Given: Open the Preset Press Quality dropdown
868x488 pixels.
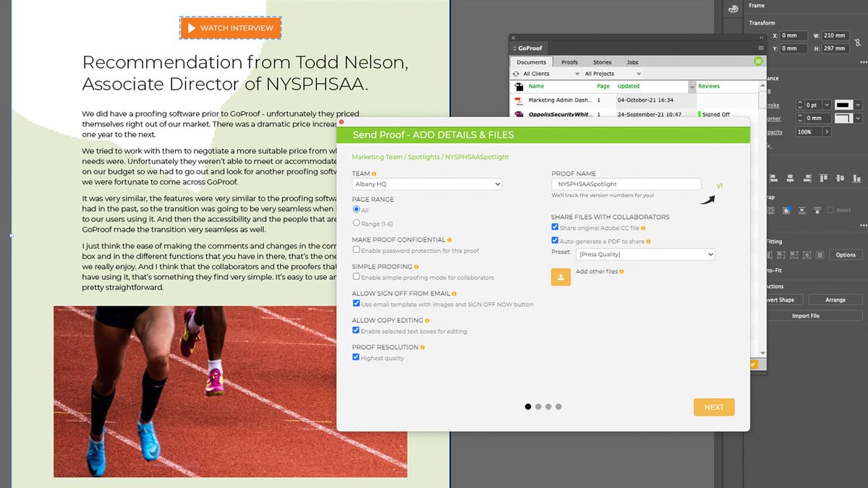Looking at the screenshot, I should pyautogui.click(x=645, y=254).
